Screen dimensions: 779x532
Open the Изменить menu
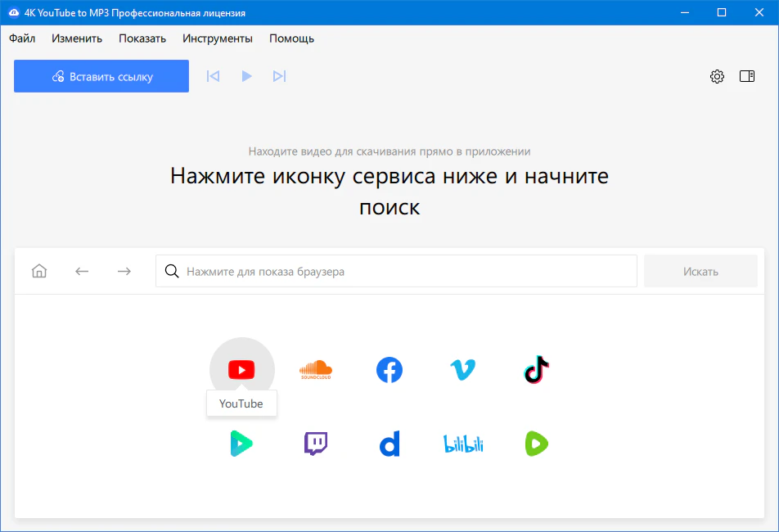coord(77,38)
